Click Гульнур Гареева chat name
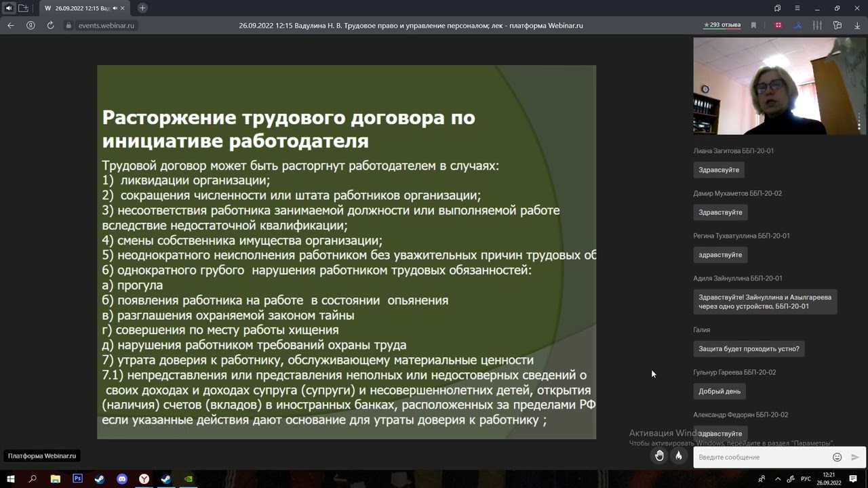 (x=734, y=372)
